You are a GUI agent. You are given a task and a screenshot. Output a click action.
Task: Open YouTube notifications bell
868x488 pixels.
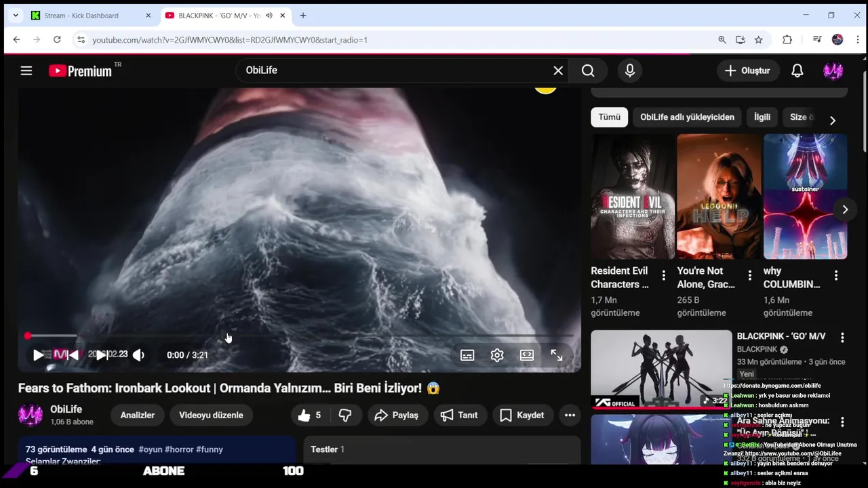[797, 70]
